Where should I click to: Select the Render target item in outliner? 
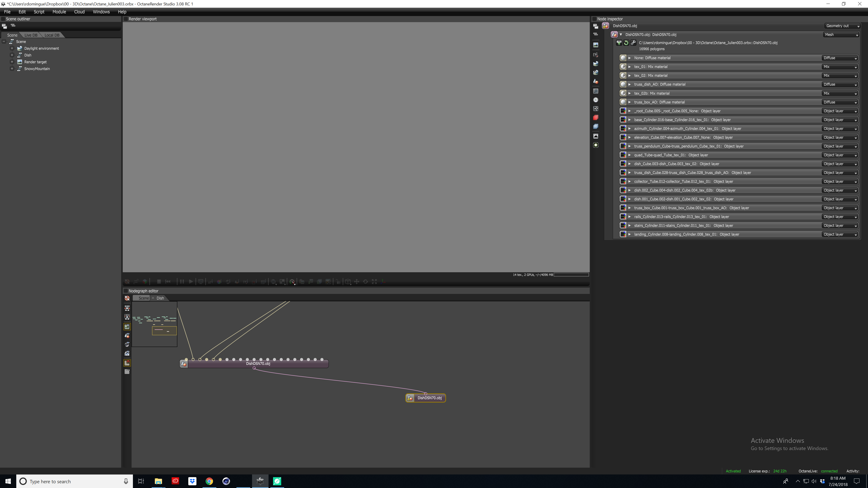[35, 62]
